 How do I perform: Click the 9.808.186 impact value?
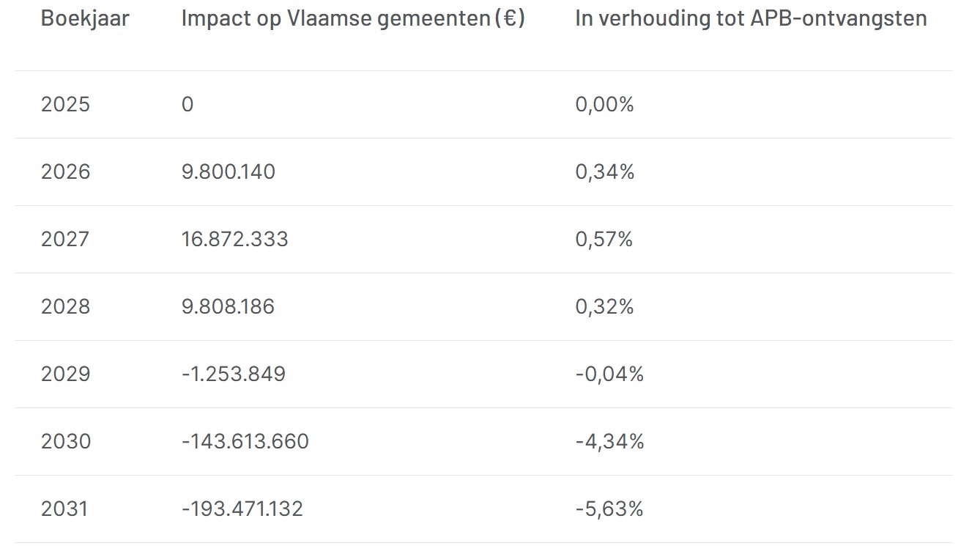coord(228,307)
